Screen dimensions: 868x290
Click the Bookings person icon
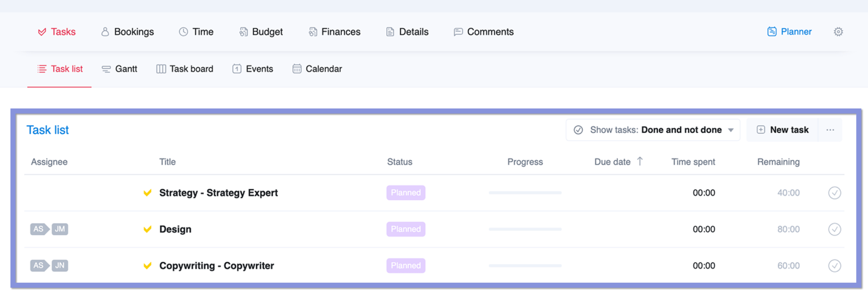105,32
